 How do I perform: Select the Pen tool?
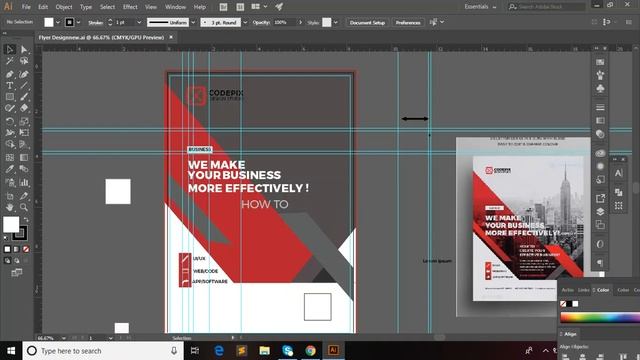[x=9, y=74]
